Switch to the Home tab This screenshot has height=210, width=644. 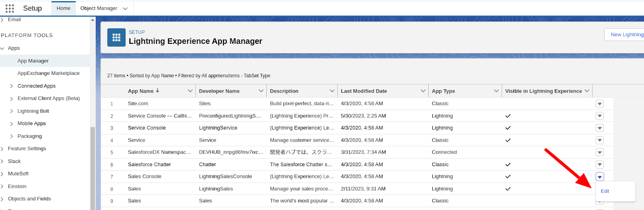[64, 8]
